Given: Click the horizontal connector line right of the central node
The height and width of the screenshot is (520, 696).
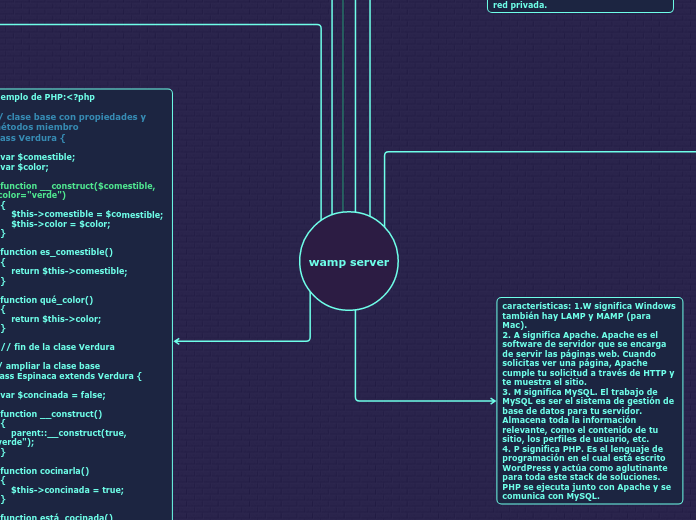Looking at the screenshot, I should [540, 152].
